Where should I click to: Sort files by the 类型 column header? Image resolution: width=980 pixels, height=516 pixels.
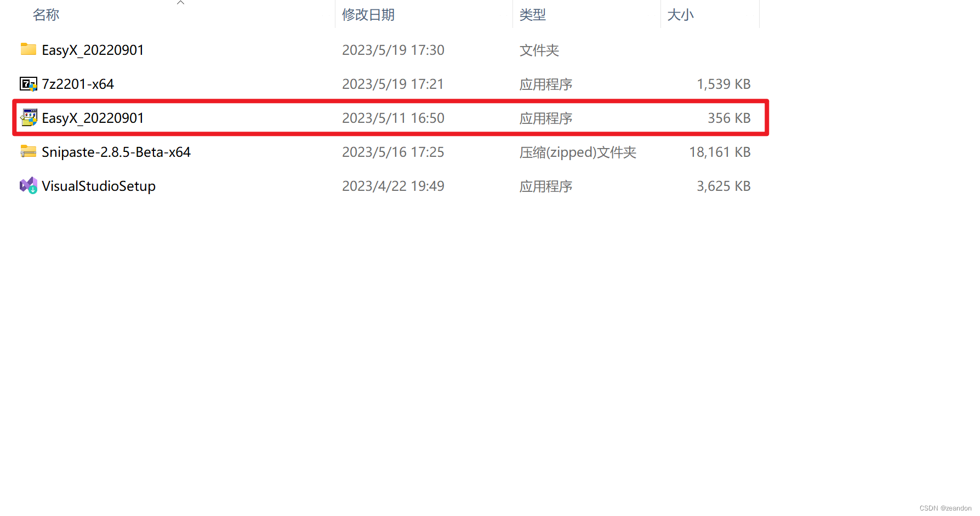pos(533,15)
